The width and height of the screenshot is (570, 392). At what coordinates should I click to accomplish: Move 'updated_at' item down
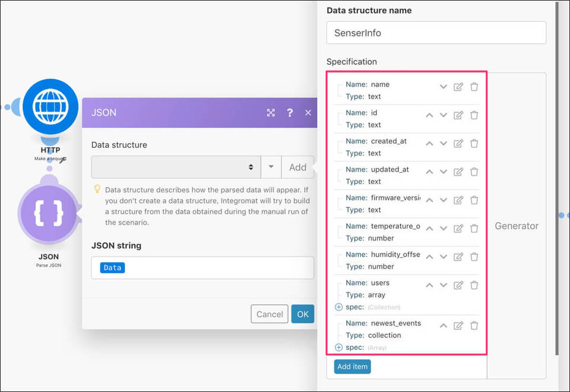444,172
